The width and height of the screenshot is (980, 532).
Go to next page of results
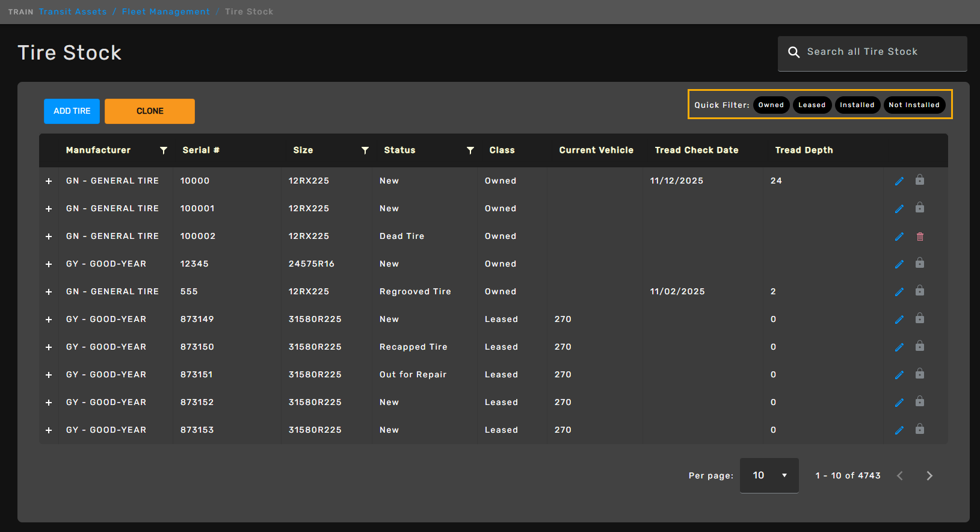[x=929, y=476]
